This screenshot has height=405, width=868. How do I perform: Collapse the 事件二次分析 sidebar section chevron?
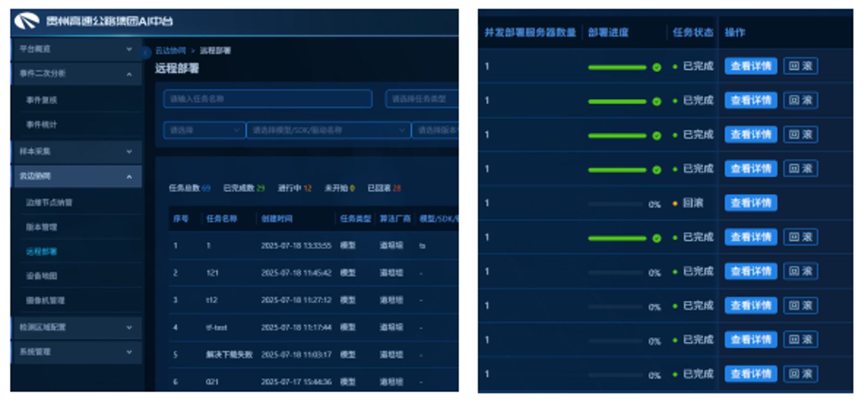129,74
